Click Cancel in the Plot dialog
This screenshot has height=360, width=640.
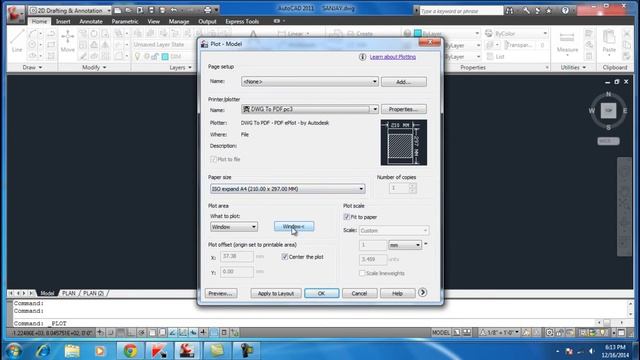360,293
